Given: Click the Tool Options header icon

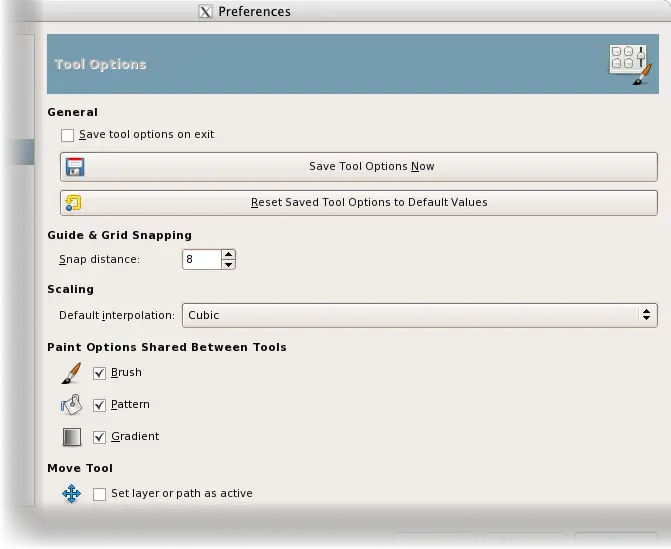Looking at the screenshot, I should click(629, 65).
